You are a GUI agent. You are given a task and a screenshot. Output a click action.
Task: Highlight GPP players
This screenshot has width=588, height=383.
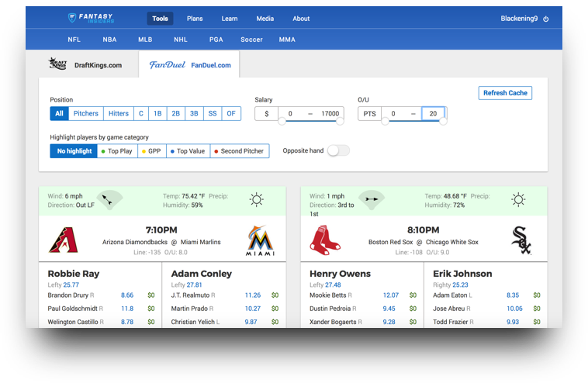coord(151,151)
